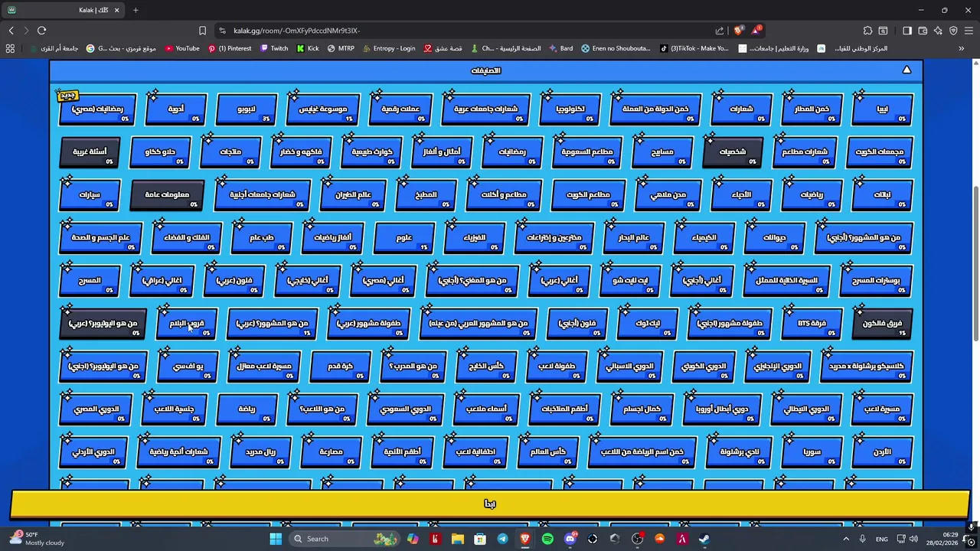Open the Brave icon in the taskbar
The width and height of the screenshot is (980, 551).
(525, 539)
